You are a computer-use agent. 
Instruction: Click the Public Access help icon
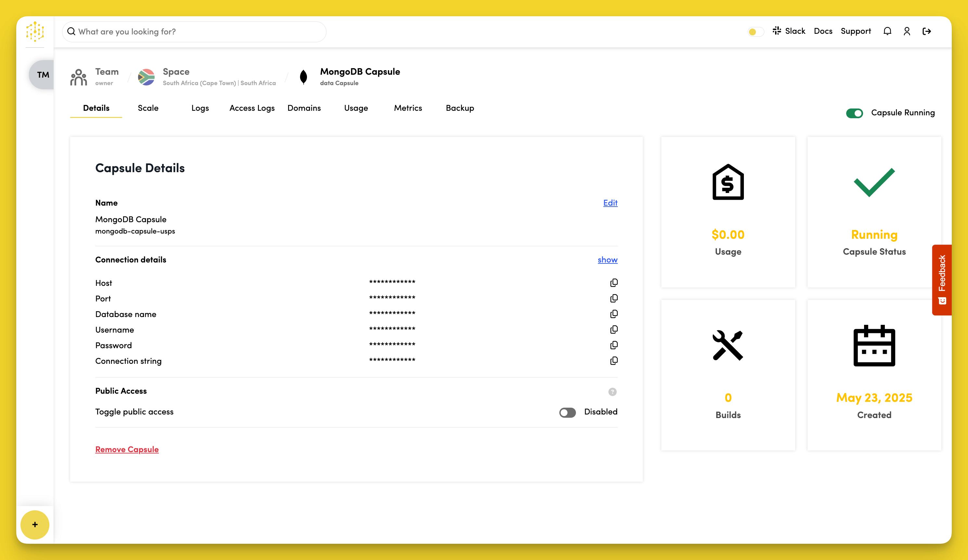pos(612,392)
